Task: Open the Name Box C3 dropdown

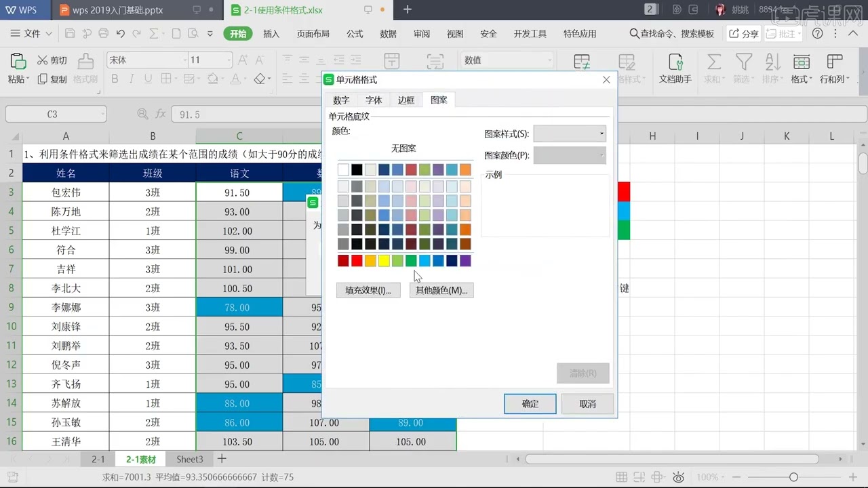Action: (x=102, y=115)
